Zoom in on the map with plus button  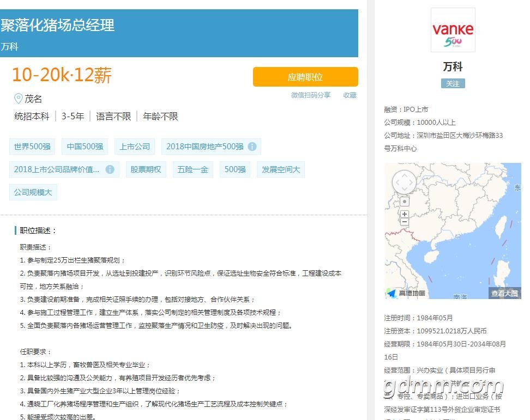(x=405, y=214)
